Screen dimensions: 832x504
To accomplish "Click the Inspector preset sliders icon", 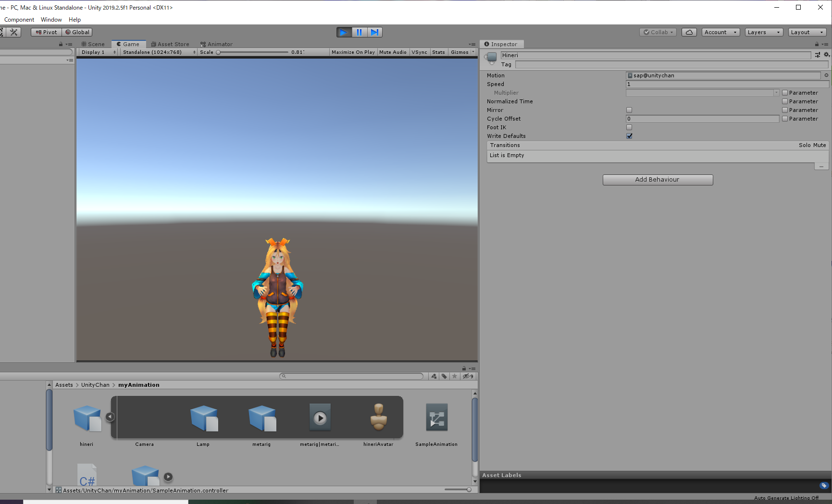I will 818,55.
